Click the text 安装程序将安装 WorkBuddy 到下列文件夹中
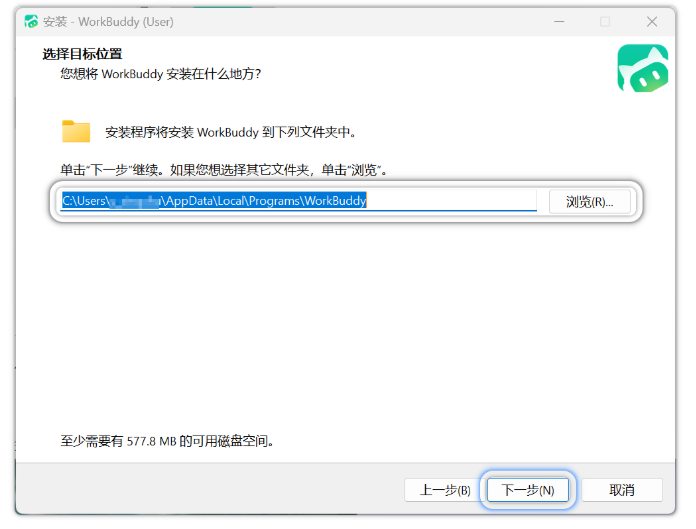This screenshot has width=696, height=529. (230, 132)
